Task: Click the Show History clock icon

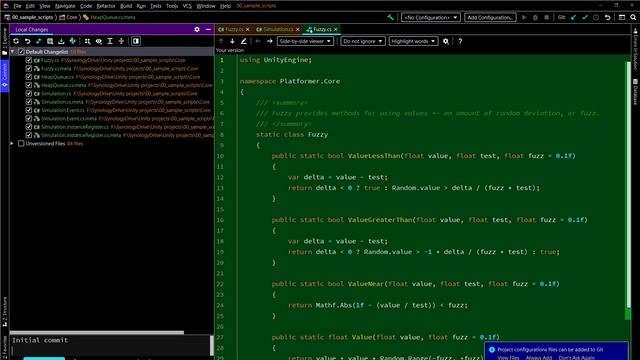Action: [x=596, y=17]
